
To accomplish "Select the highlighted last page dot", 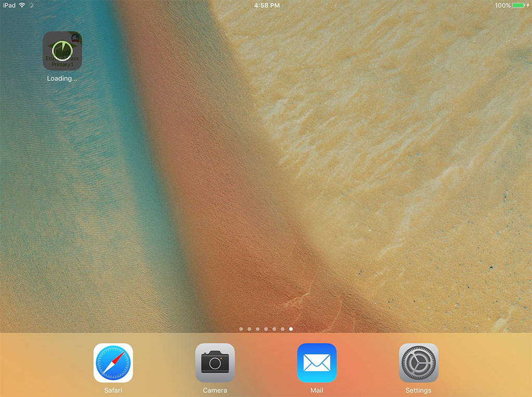I will tap(291, 329).
